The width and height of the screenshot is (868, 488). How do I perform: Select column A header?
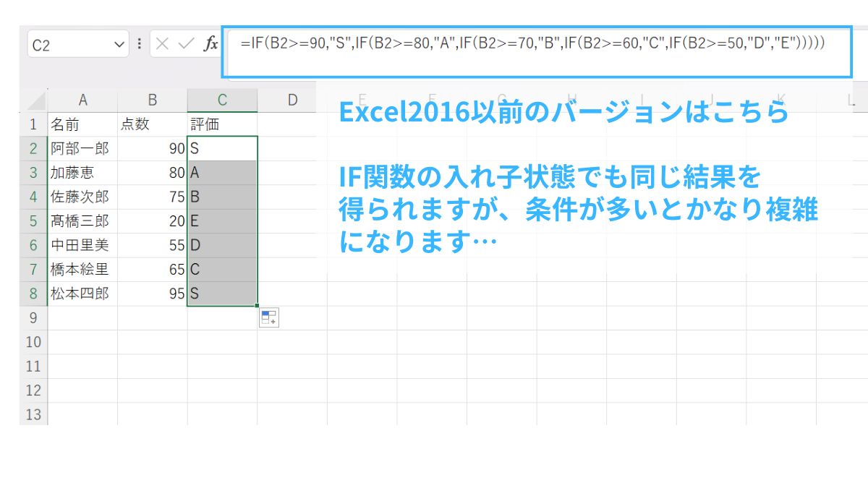82,100
